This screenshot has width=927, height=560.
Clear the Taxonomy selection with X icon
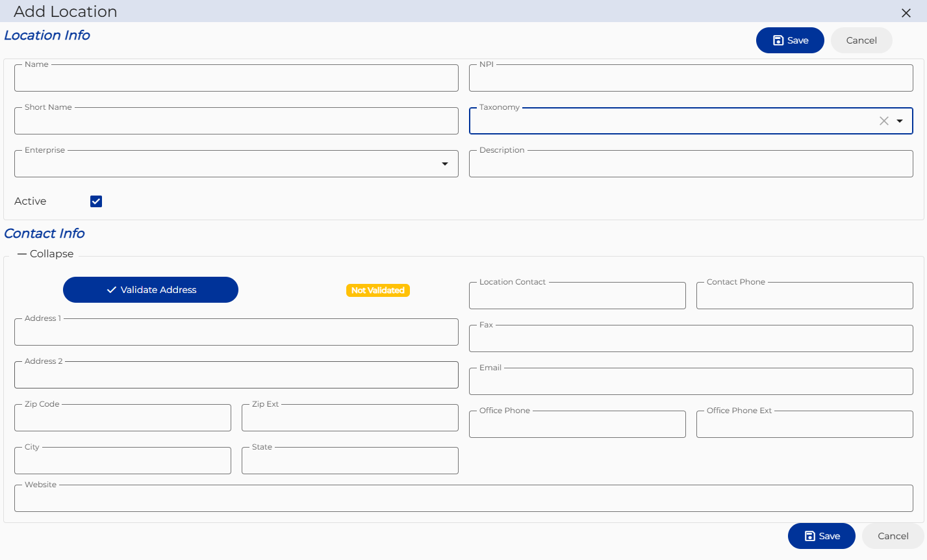pos(884,121)
